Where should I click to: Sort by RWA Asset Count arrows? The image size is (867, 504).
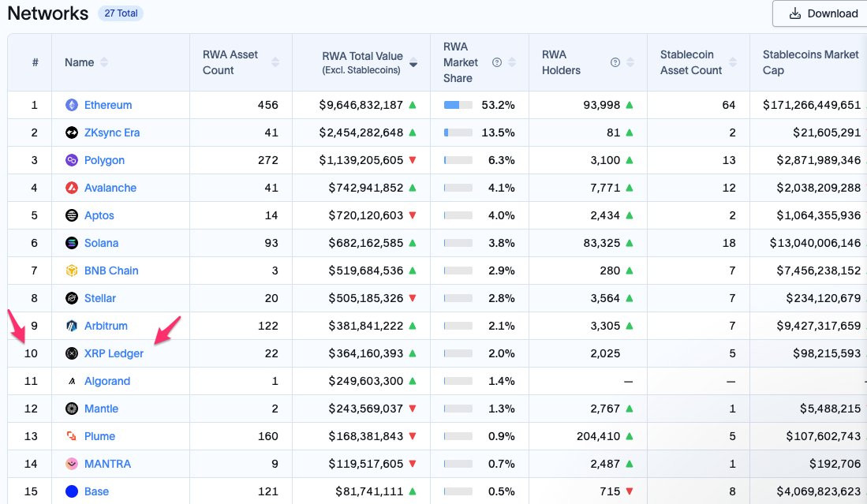click(275, 62)
